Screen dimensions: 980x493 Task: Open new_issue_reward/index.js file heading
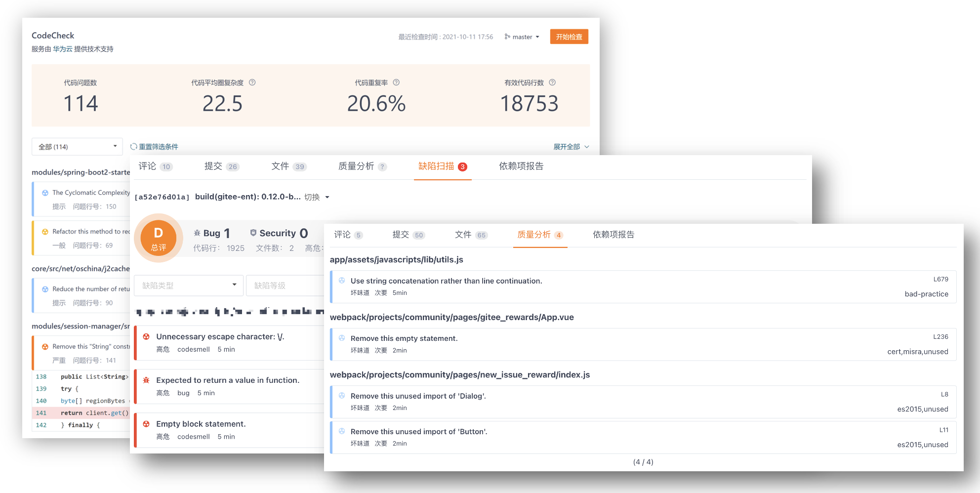(x=460, y=374)
